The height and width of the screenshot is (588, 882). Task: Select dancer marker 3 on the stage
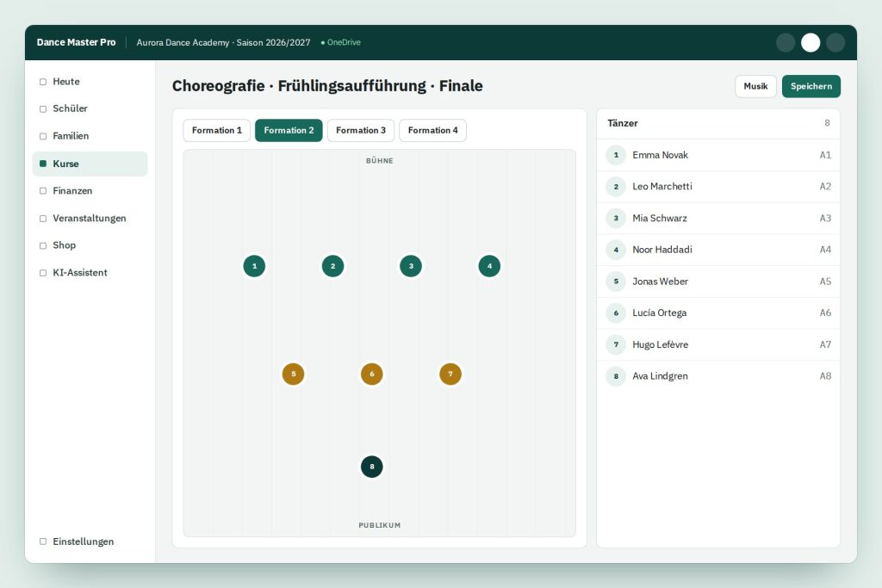(x=411, y=266)
